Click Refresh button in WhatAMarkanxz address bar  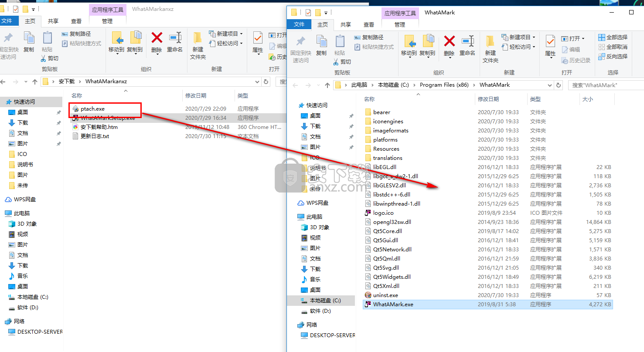click(266, 81)
